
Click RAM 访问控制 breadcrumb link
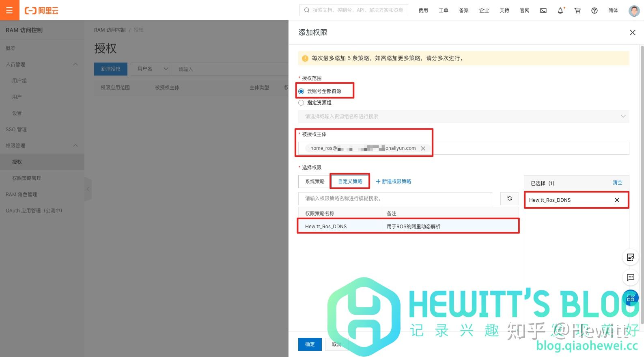pos(110,30)
